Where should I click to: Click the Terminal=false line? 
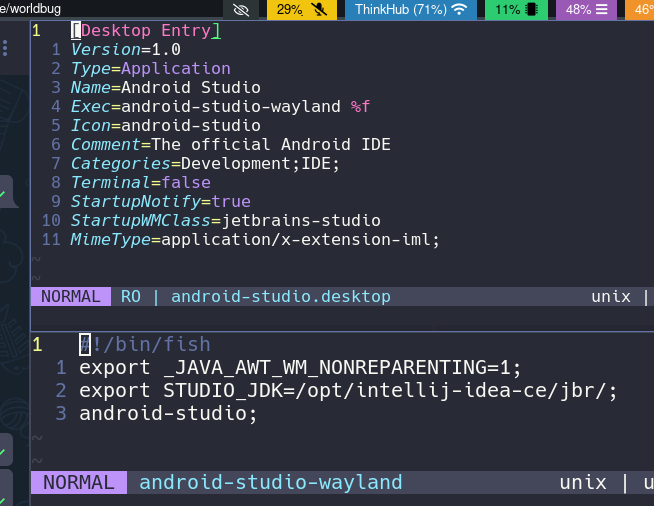click(141, 183)
